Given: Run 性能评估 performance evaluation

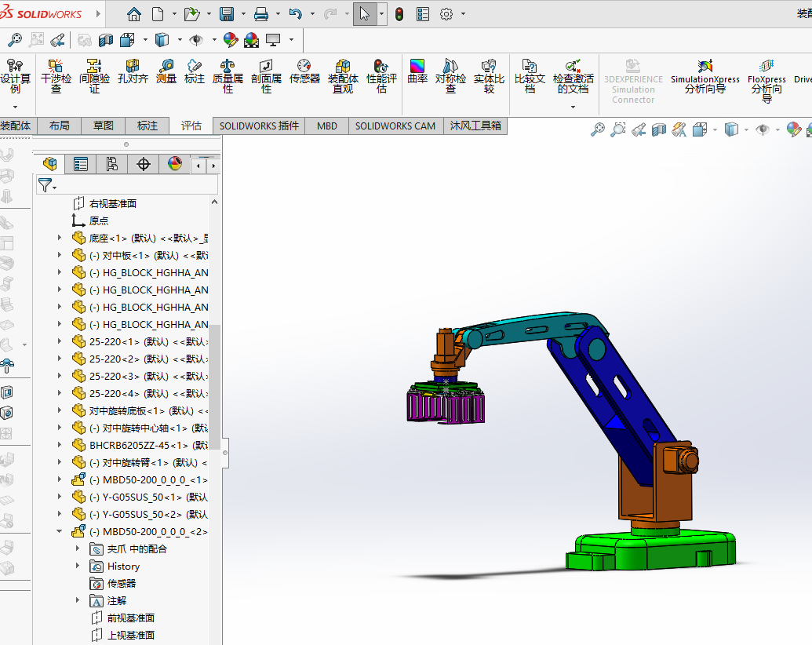Looking at the screenshot, I should 381,77.
